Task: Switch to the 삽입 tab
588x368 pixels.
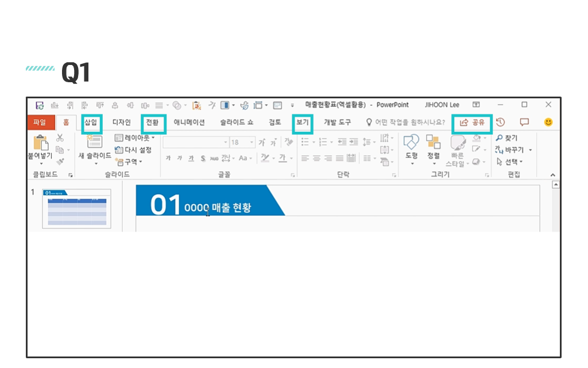Action: coord(91,122)
